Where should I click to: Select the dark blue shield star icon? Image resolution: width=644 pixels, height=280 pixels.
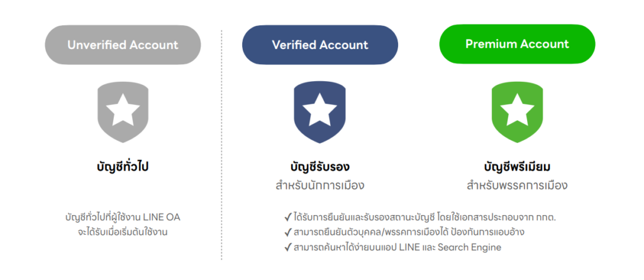319,111
